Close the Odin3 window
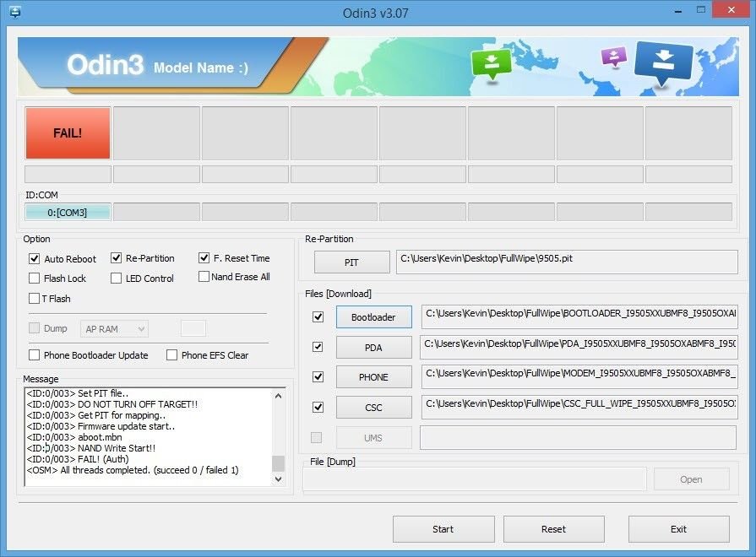 (732, 9)
